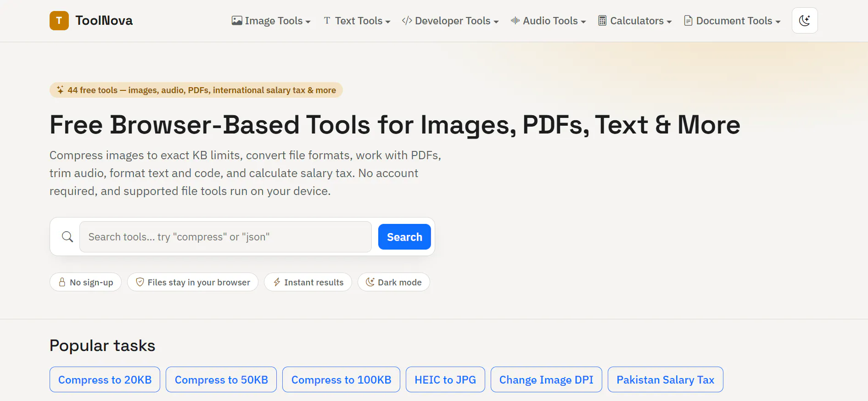
Task: Click the Calculators calculator icon
Action: [602, 21]
